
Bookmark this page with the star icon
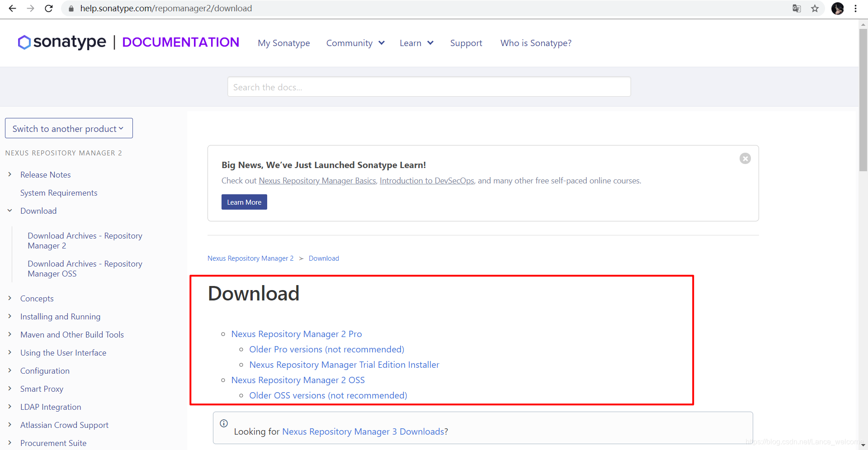[x=815, y=9]
